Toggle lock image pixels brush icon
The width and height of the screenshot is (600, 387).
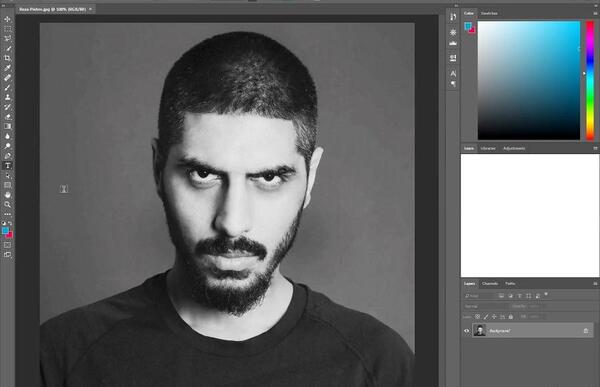tap(486, 317)
